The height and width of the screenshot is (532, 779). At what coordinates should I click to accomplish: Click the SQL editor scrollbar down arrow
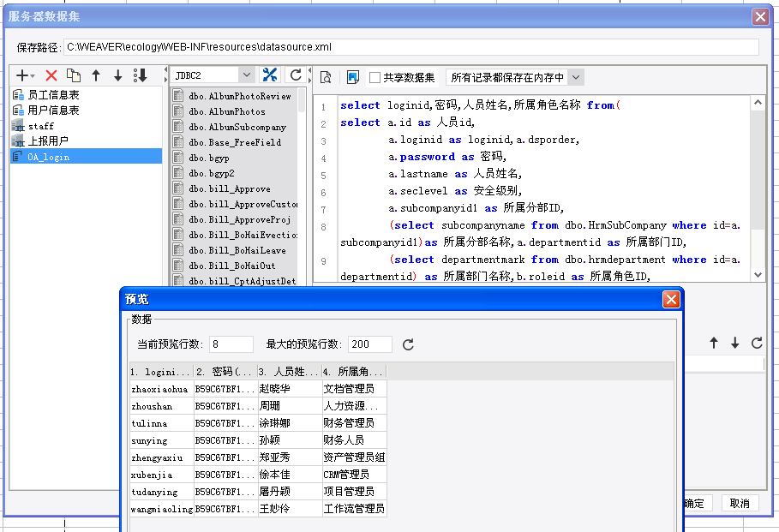coord(758,274)
